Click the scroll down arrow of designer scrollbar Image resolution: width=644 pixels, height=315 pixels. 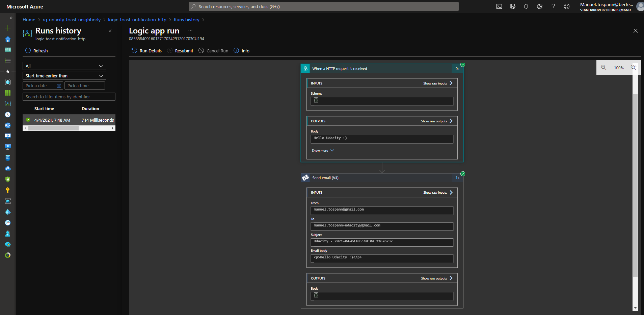[635, 308]
